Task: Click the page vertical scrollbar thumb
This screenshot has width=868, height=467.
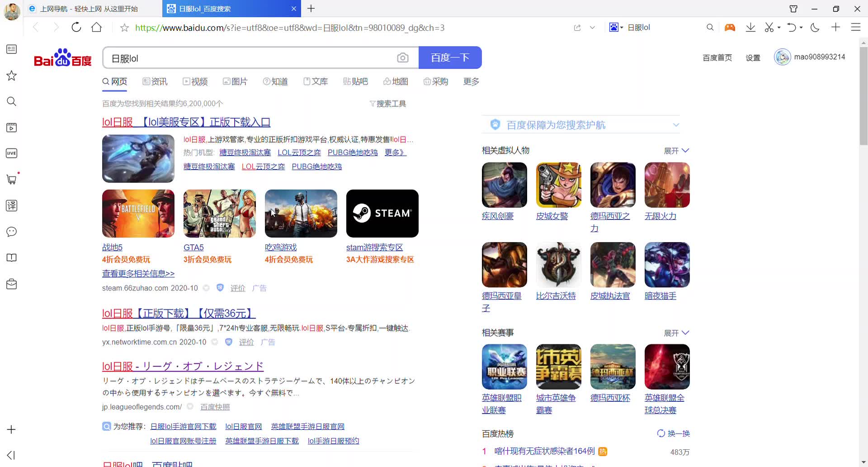Action: [x=863, y=95]
